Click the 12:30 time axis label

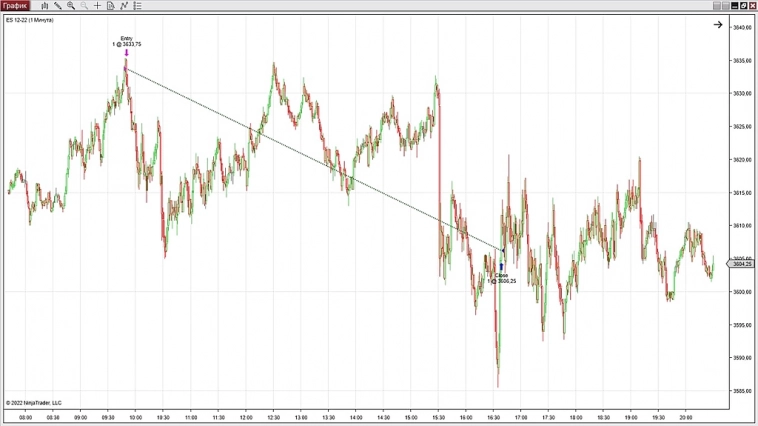274,417
